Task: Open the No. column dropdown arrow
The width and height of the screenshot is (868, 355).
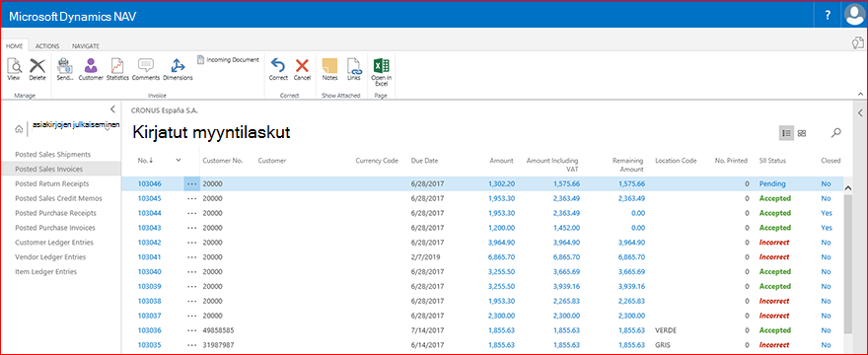Action: (x=179, y=160)
